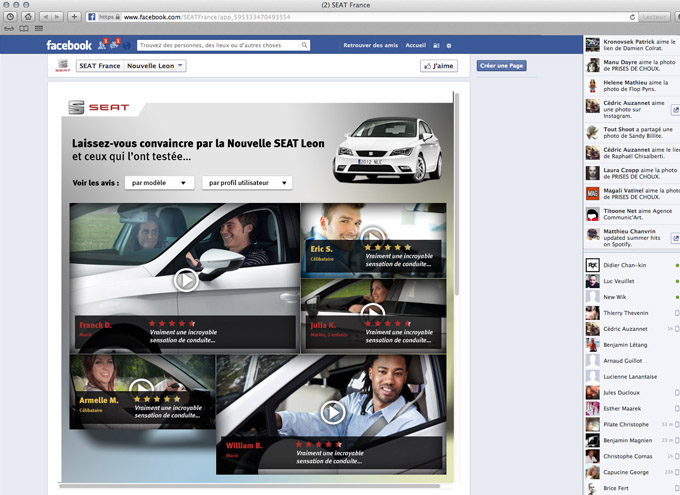This screenshot has height=495, width=680.
Task: Open chat with Thierry Thevenin
Action: pos(632,313)
